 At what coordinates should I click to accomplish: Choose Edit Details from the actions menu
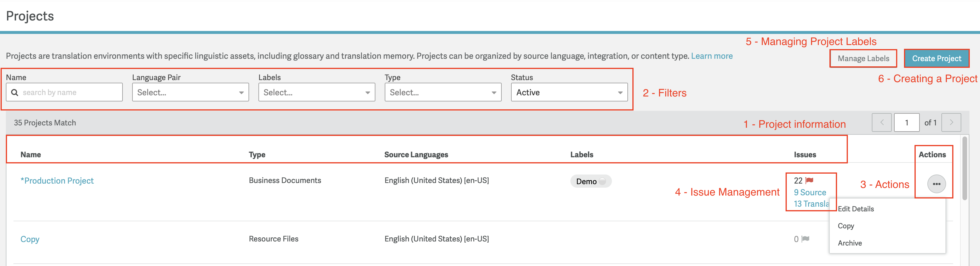pyautogui.click(x=856, y=209)
